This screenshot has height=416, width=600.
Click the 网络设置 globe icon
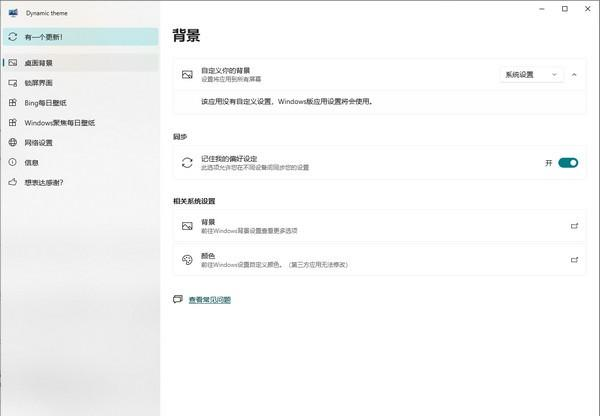point(13,142)
